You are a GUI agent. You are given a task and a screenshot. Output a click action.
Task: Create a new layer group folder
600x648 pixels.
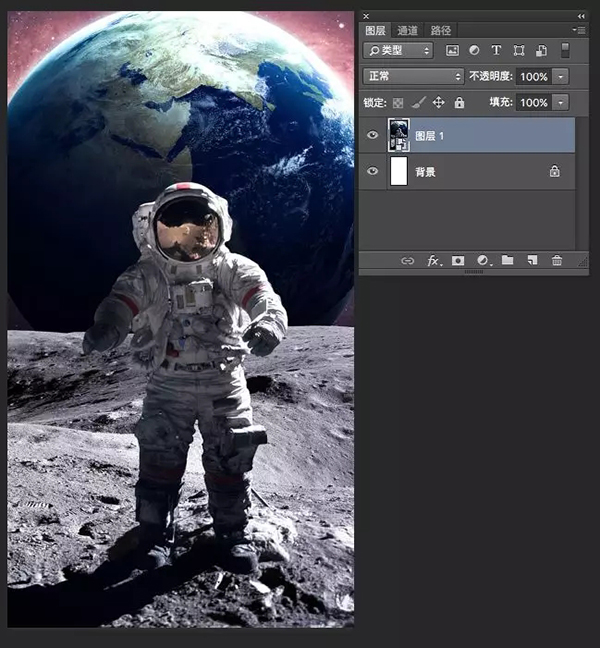point(507,260)
